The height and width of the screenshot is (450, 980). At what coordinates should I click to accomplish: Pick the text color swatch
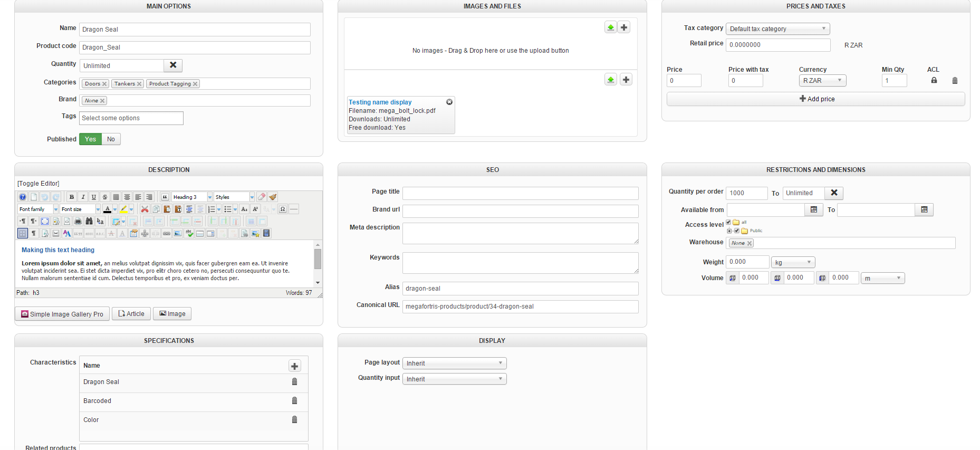coord(107,209)
